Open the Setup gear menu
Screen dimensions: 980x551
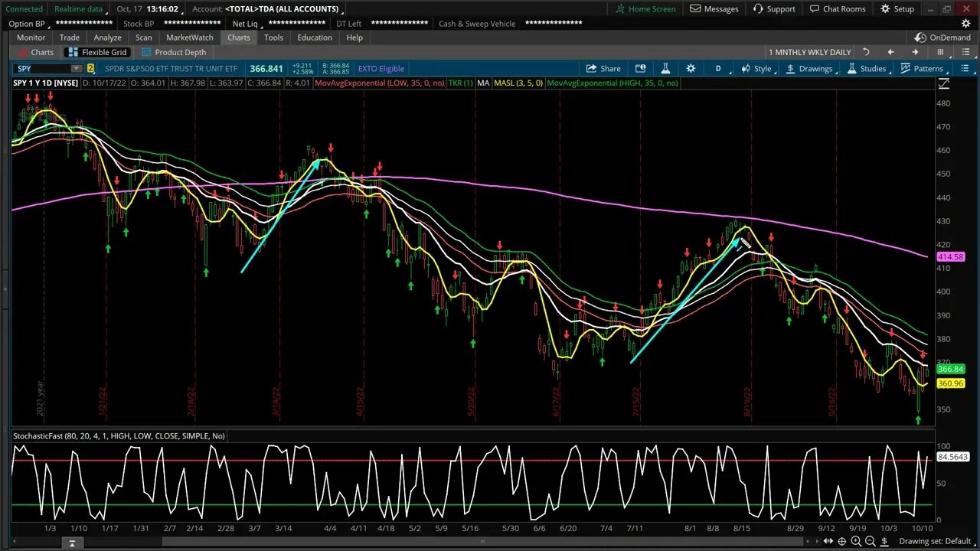tap(897, 9)
